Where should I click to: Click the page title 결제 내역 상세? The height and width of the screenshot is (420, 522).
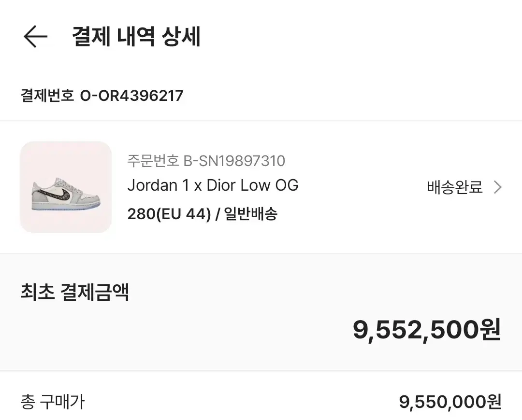(136, 37)
